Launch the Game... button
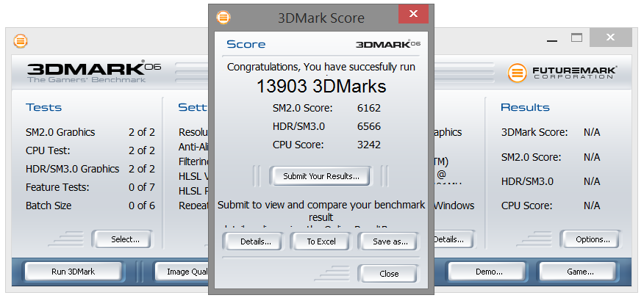644x298 pixels. pos(580,272)
